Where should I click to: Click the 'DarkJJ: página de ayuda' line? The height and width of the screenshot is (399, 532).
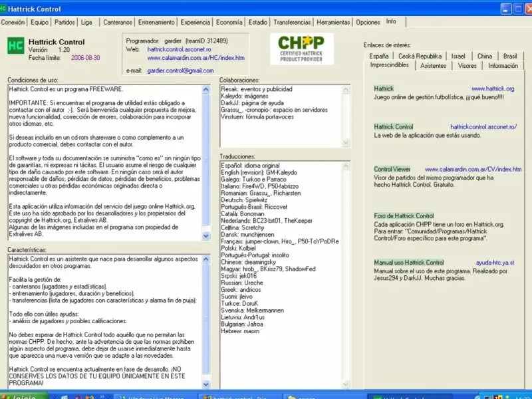253,103
